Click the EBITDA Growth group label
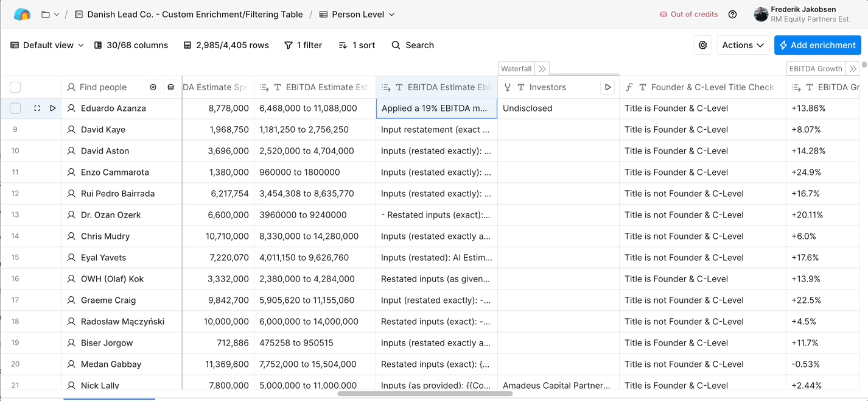Screen dimensions: 868x401 click(816, 69)
